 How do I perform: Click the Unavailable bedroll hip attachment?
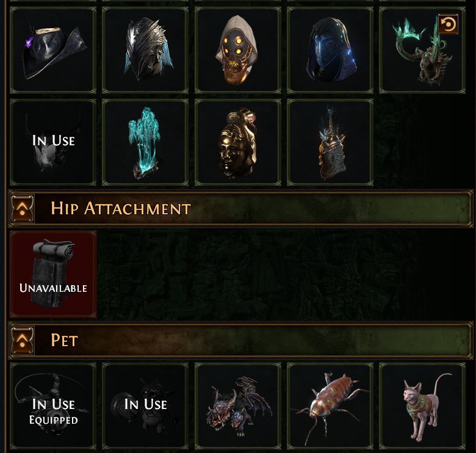pyautogui.click(x=53, y=274)
